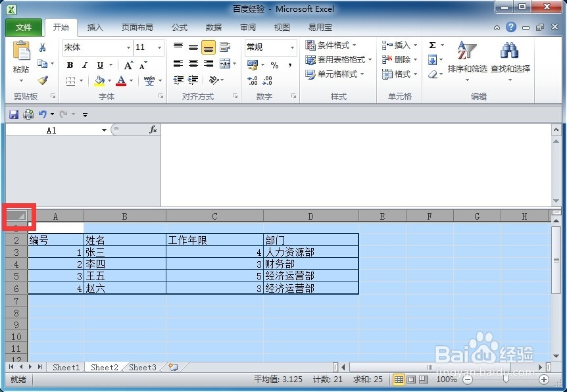Image resolution: width=567 pixels, height=392 pixels.
Task: Click Insert Function fx icon
Action: [153, 130]
